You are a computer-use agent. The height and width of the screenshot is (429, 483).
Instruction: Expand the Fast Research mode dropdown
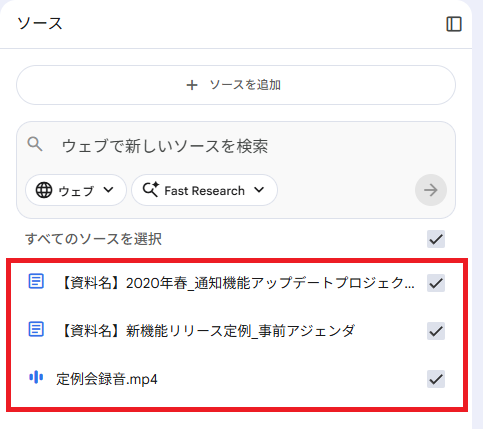coord(204,190)
